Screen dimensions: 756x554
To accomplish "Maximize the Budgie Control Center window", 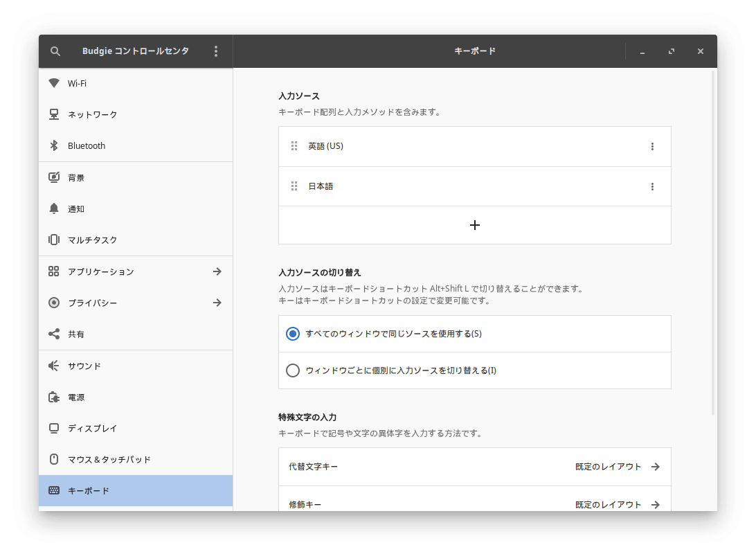I will 671,51.
